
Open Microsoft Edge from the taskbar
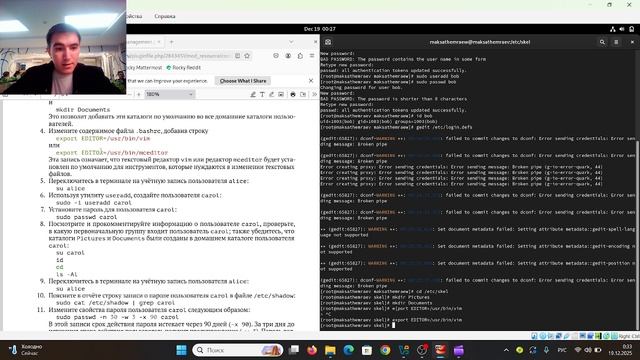(349, 350)
